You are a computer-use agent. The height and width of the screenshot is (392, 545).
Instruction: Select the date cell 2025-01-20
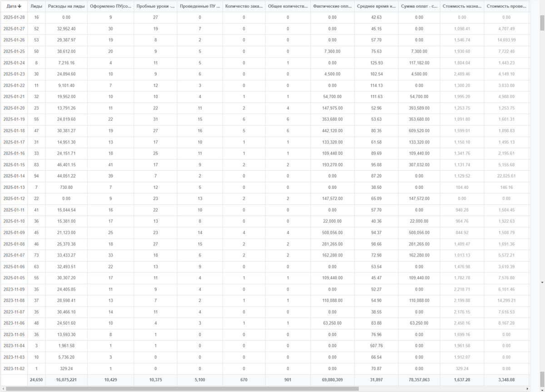[x=14, y=108]
